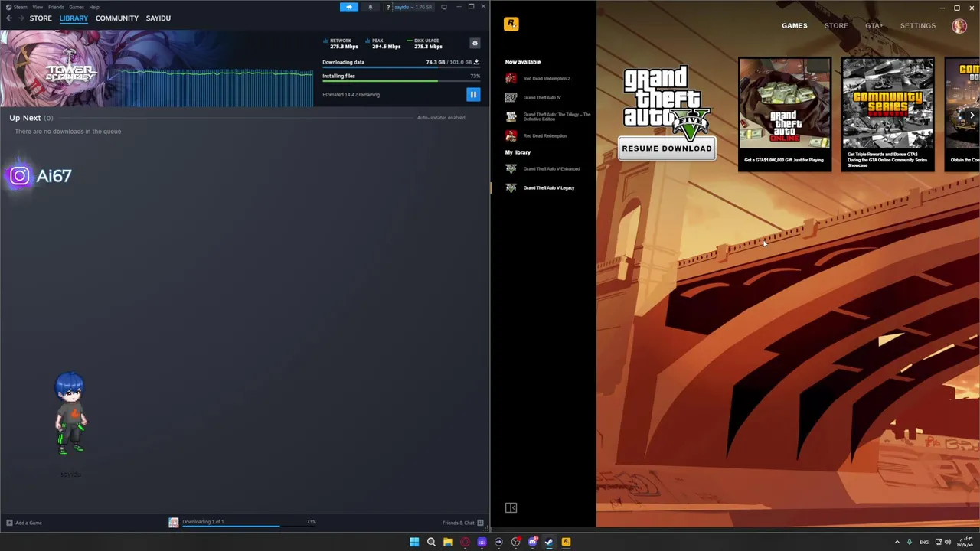Select Red Dead Redemption in sidebar

click(537, 135)
